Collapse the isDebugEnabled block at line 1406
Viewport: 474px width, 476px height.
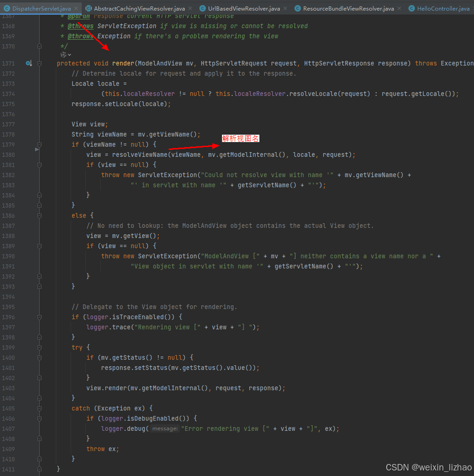(40, 418)
